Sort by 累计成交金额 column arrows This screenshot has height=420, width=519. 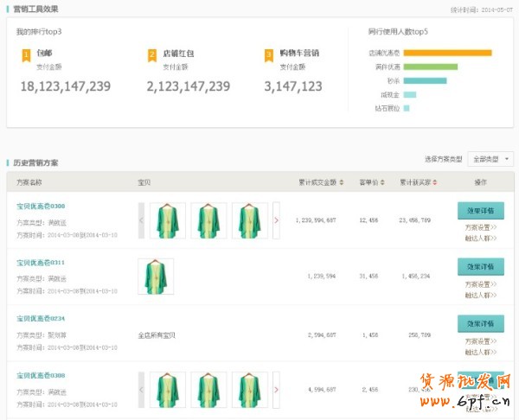pos(341,182)
